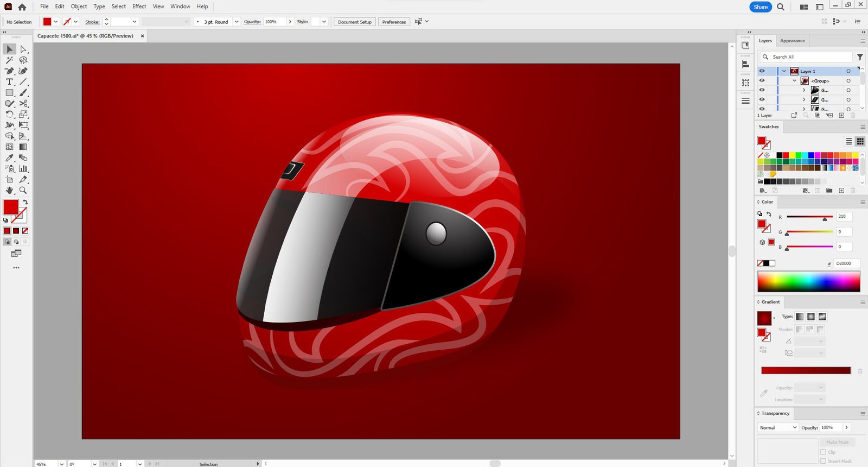The height and width of the screenshot is (467, 868).
Task: Select the Blend tool
Action: 23,158
